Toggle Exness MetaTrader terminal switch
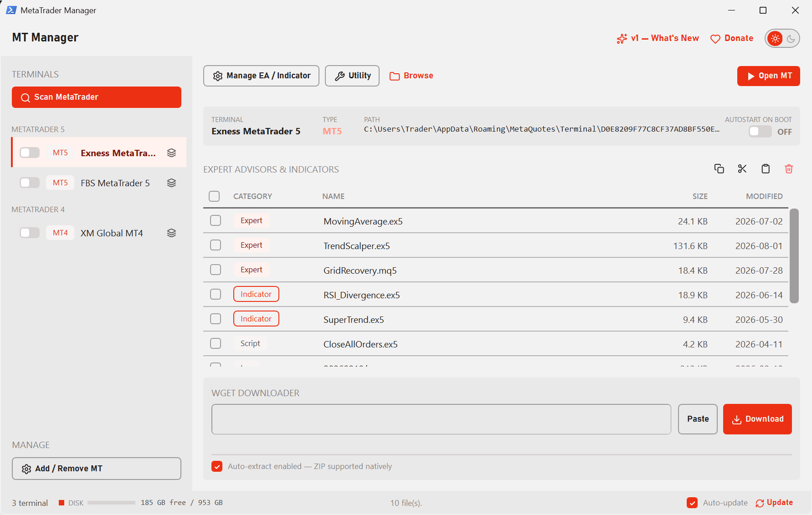Screen dimensions: 812x515 (x=30, y=153)
